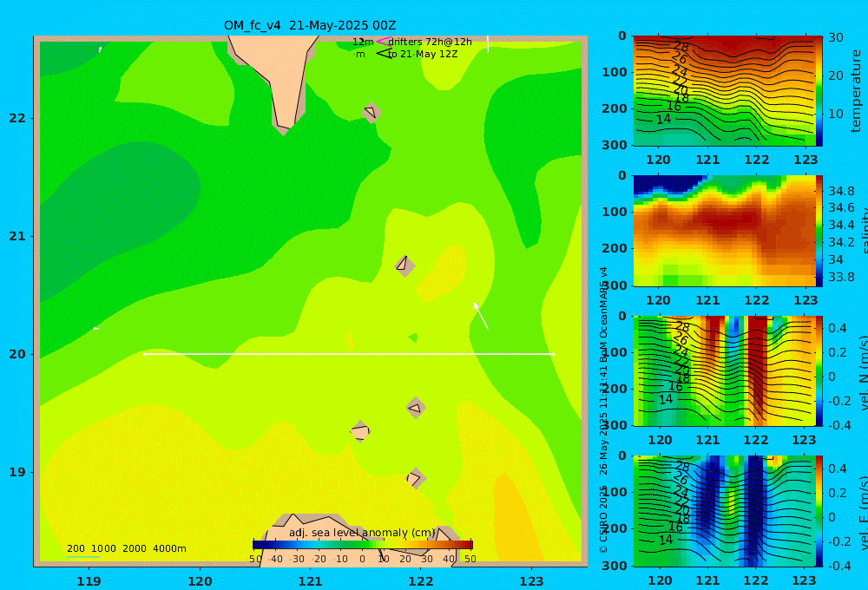The width and height of the screenshot is (868, 590).
Task: Click the island marker near 122°E, 19.5°N
Action: click(x=416, y=408)
